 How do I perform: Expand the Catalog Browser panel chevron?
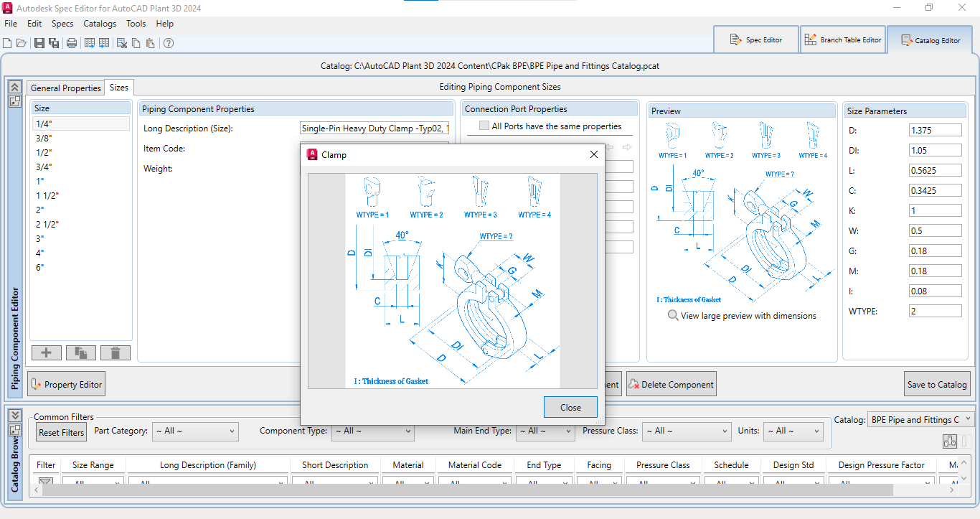[x=14, y=415]
